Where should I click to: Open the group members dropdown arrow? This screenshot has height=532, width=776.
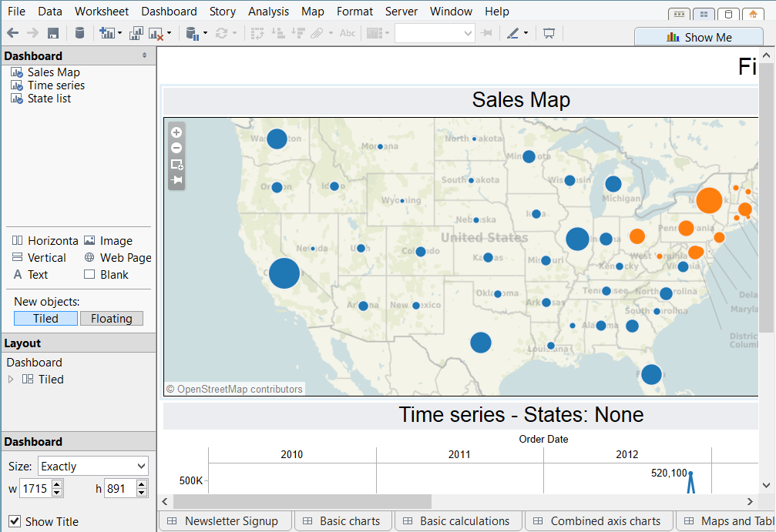pyautogui.click(x=331, y=33)
